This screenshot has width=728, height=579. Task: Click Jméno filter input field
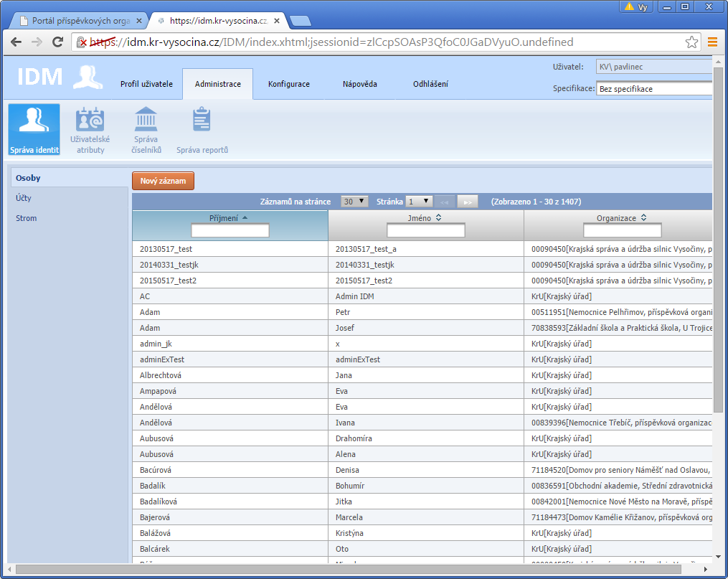click(426, 230)
